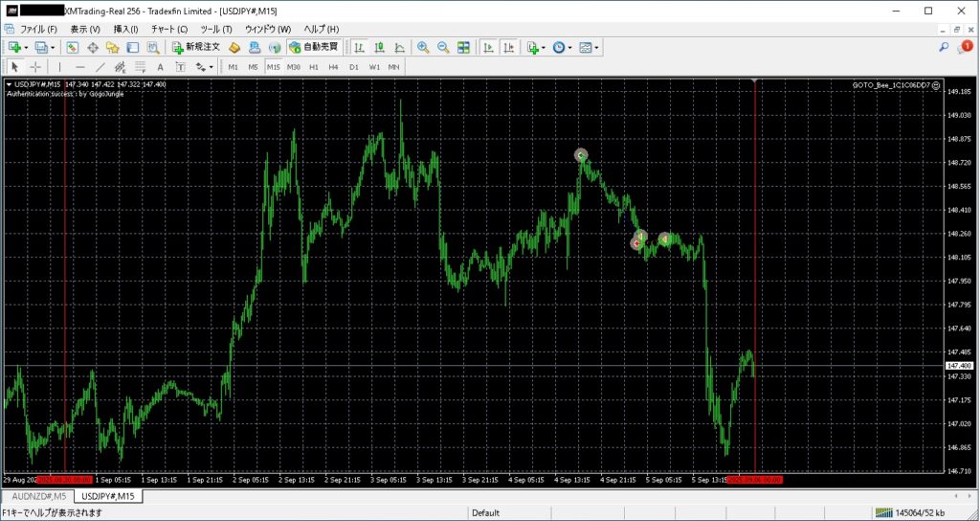Open the new chart dropdown arrow
Image resolution: width=980 pixels, height=521 pixels.
click(x=27, y=47)
